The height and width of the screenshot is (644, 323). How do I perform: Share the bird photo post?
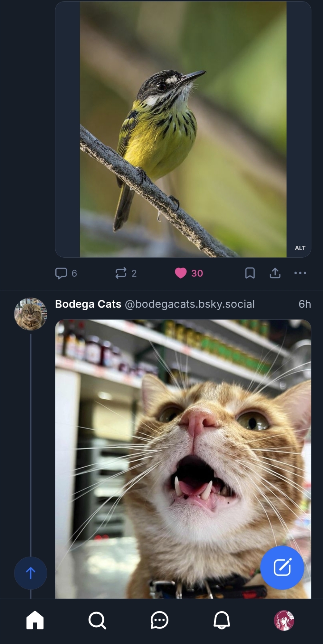[x=275, y=273]
